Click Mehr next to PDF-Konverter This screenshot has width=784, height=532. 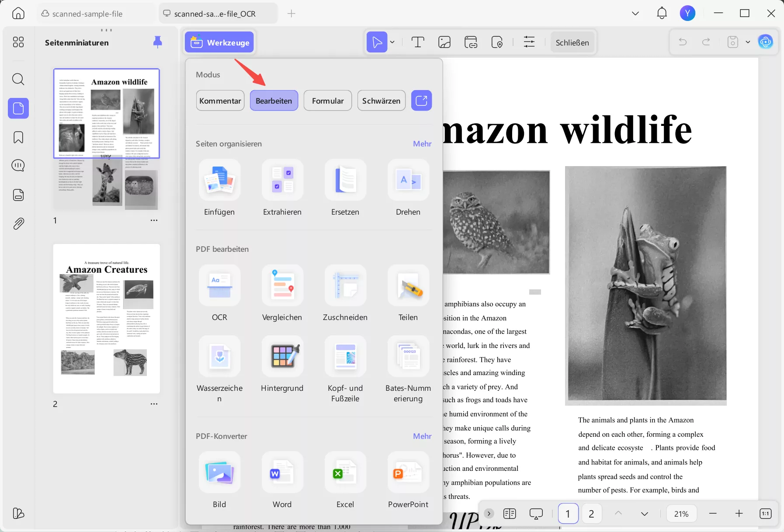(x=422, y=436)
